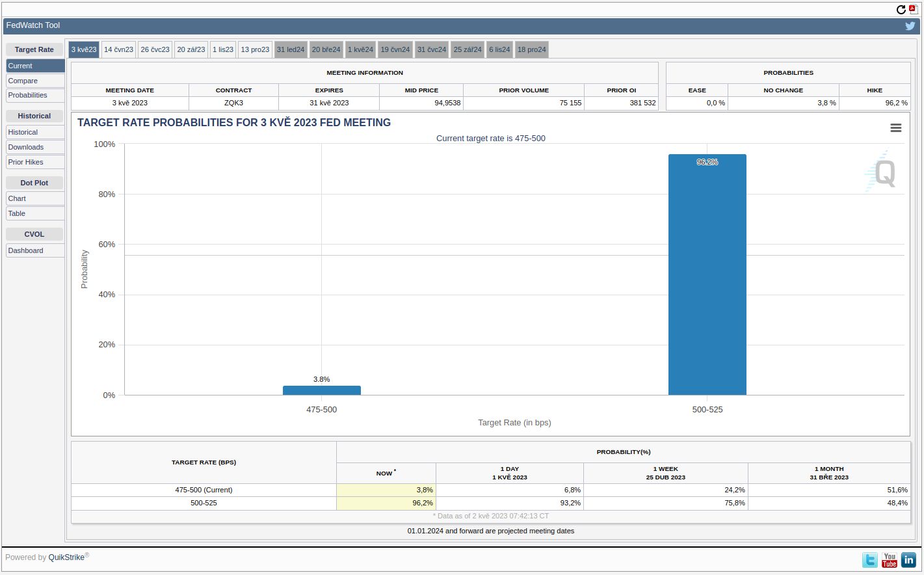Select the 3 kvě23 meeting tab
The width and height of the screenshot is (924, 575).
pos(84,49)
